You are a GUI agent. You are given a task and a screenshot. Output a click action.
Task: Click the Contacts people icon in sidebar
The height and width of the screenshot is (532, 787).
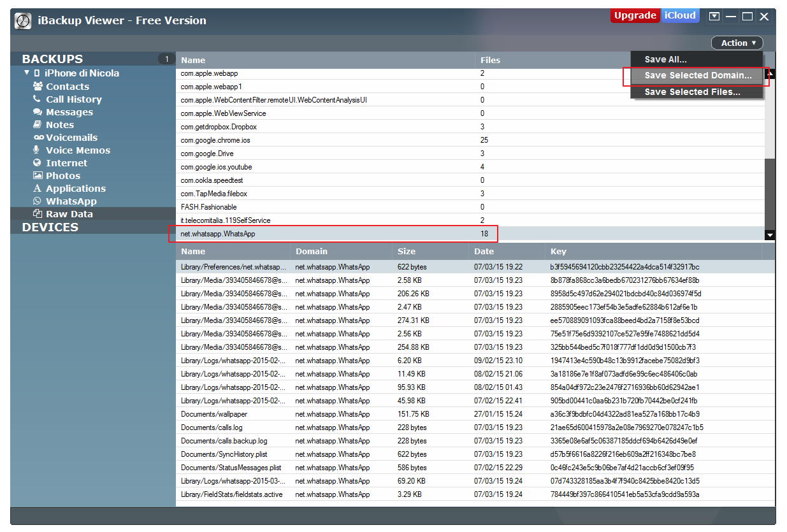(38, 86)
